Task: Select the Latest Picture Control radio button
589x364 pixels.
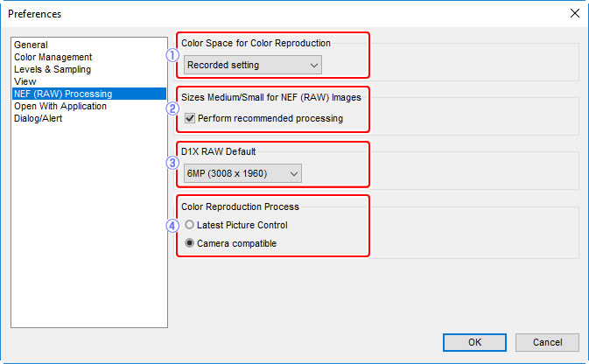Action: click(x=189, y=225)
